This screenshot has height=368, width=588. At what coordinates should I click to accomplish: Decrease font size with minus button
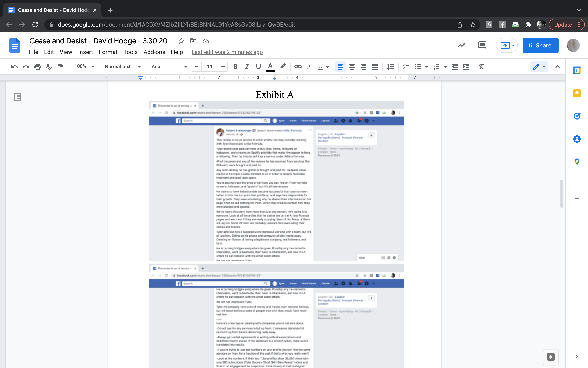pyautogui.click(x=197, y=67)
